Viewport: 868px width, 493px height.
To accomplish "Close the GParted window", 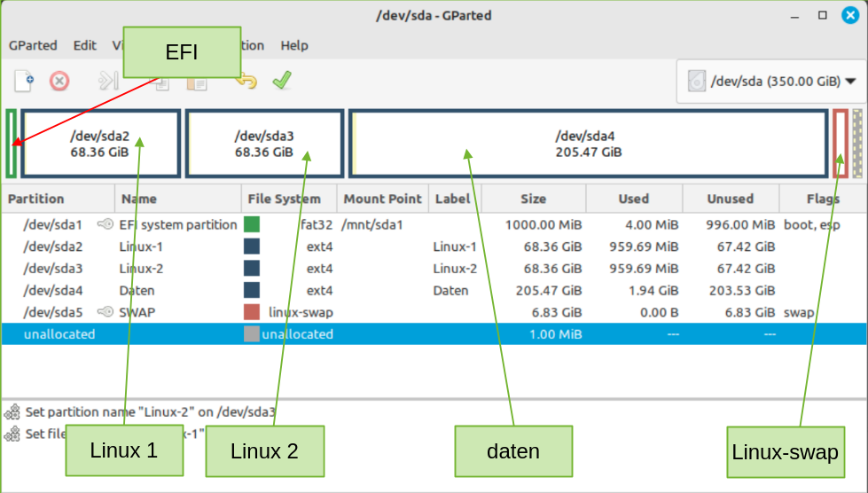I will coord(850,15).
